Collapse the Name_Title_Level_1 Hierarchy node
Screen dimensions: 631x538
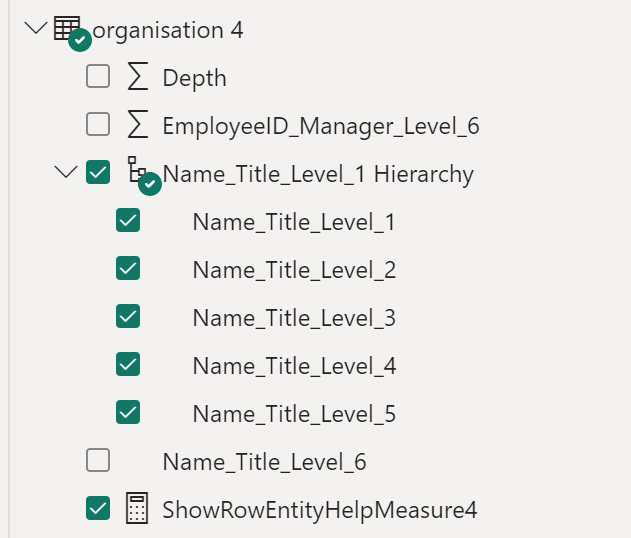coord(67,173)
